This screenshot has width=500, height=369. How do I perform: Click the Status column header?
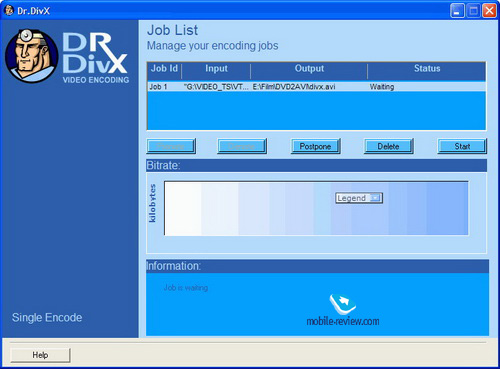(x=427, y=69)
